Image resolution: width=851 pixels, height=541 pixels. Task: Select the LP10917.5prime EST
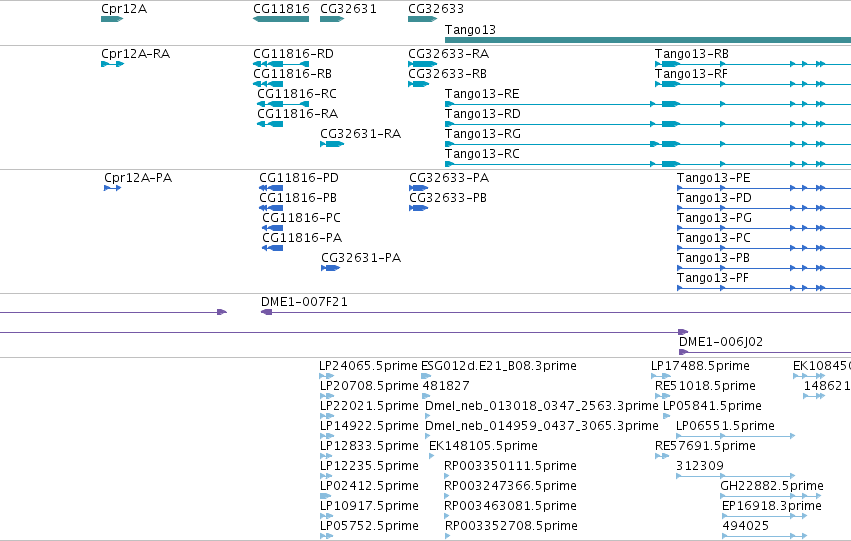click(x=326, y=517)
